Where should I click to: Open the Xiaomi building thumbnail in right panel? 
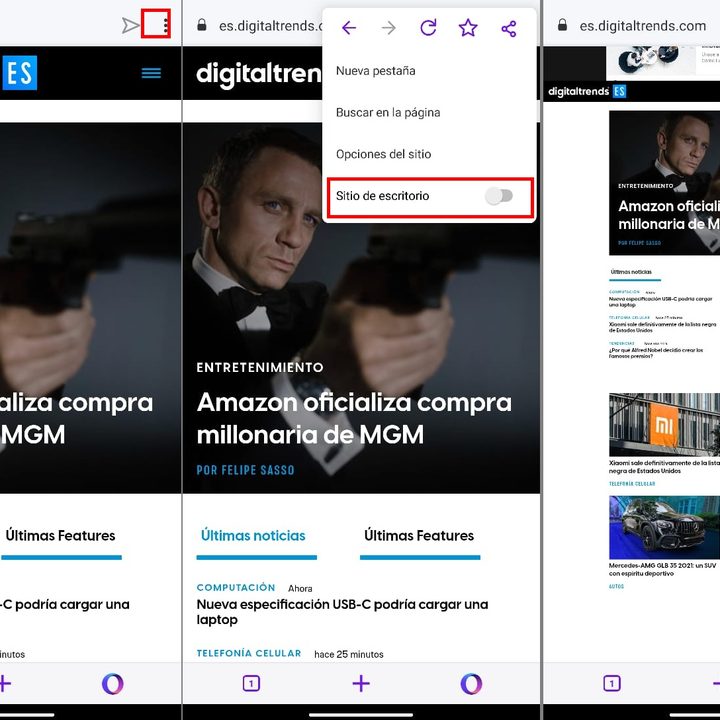pos(664,425)
